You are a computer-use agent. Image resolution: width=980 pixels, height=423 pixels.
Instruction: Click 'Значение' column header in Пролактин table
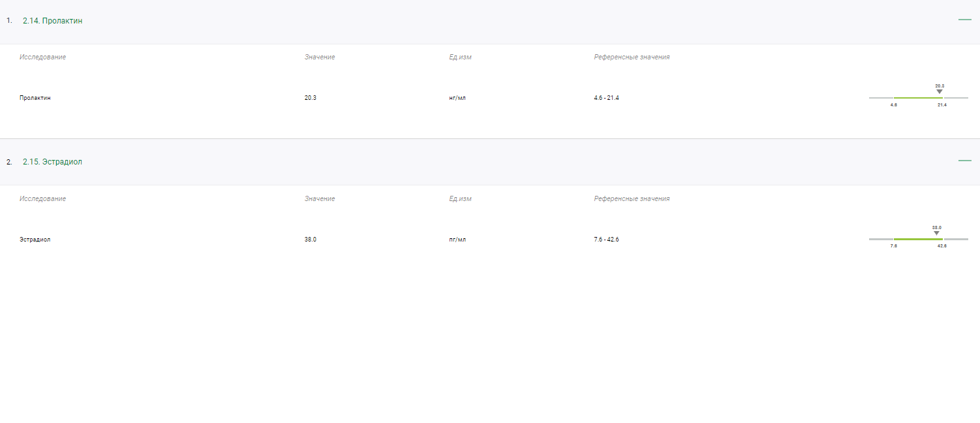(x=320, y=57)
